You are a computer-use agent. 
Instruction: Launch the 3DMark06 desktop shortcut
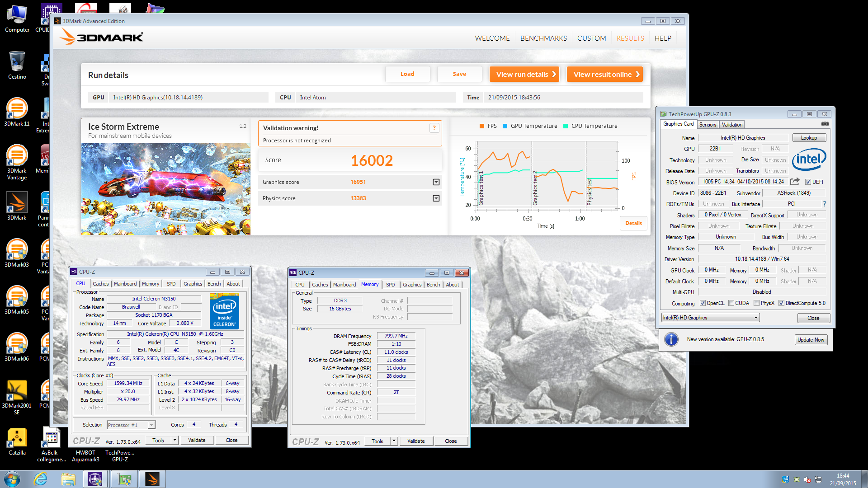(17, 347)
